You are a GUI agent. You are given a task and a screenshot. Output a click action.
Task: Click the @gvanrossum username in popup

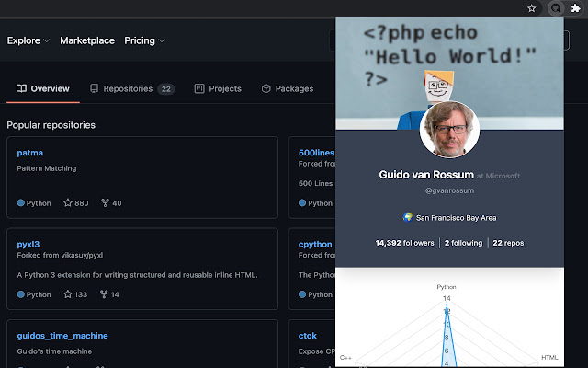pos(449,190)
